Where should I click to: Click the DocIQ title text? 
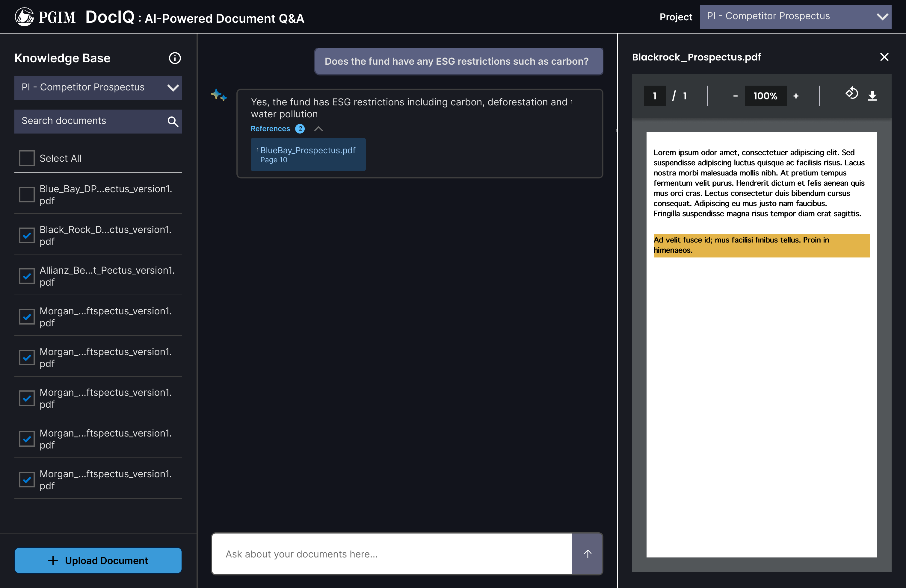click(x=110, y=17)
